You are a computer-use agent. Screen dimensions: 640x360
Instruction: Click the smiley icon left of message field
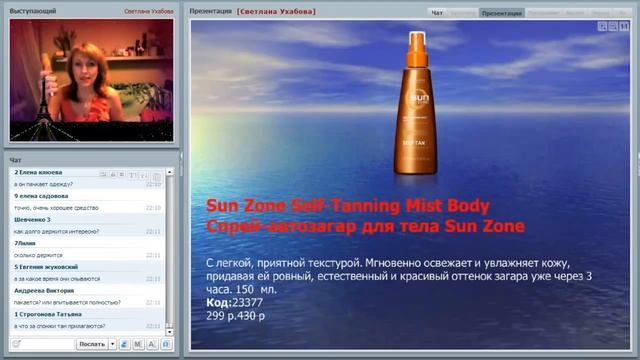click(16, 344)
